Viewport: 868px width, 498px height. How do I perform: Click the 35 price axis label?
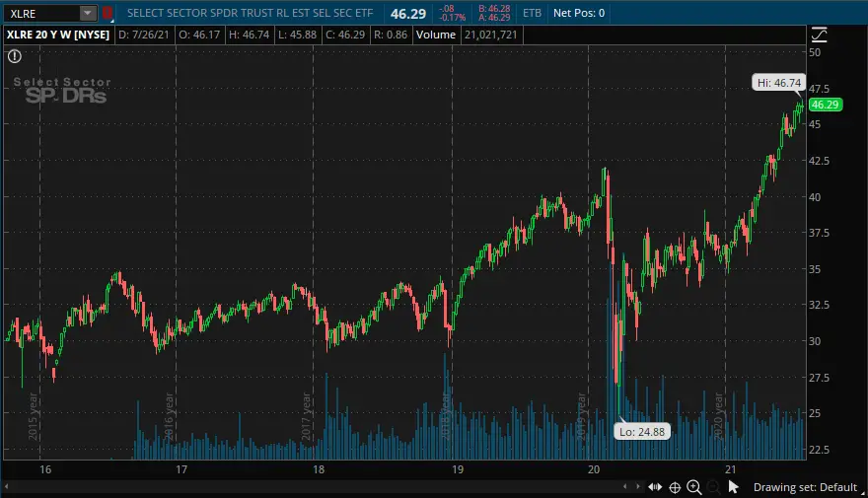(815, 269)
